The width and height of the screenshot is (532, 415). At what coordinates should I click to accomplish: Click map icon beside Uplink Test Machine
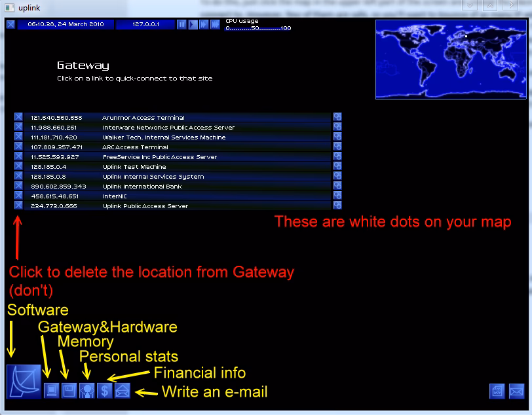(337, 166)
